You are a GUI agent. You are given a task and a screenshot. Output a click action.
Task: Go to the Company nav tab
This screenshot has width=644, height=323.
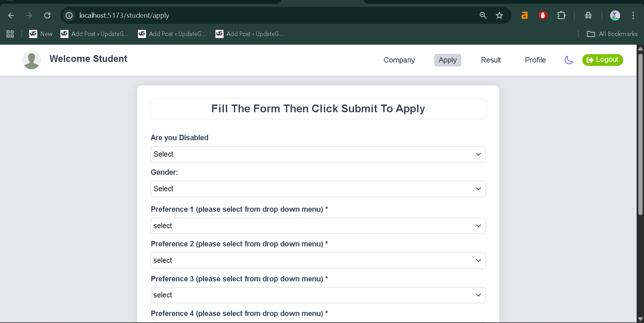click(x=399, y=60)
